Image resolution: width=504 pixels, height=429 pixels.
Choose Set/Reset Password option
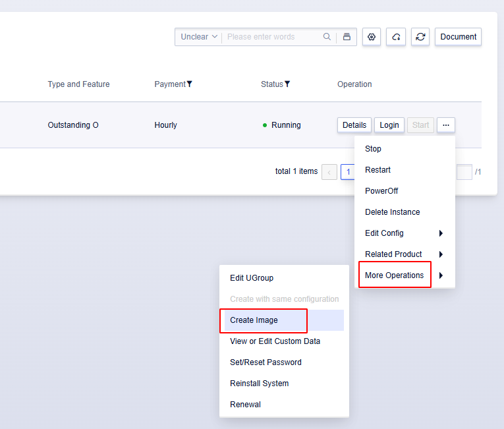coord(284,362)
